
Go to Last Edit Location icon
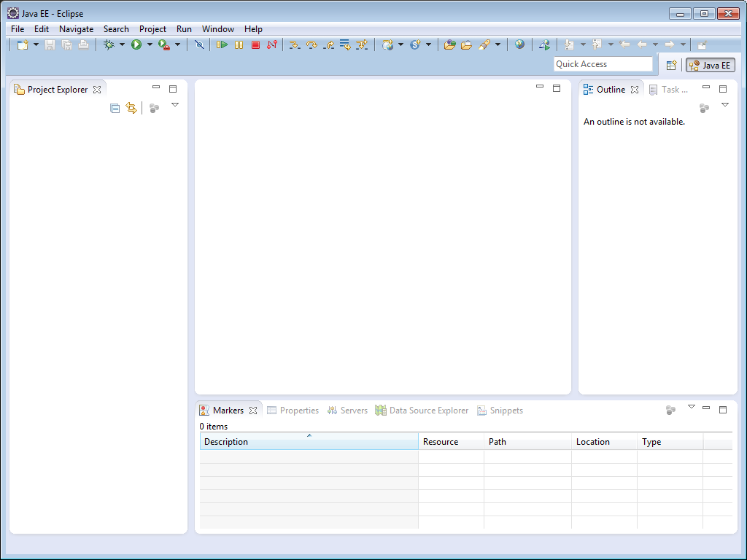(624, 44)
